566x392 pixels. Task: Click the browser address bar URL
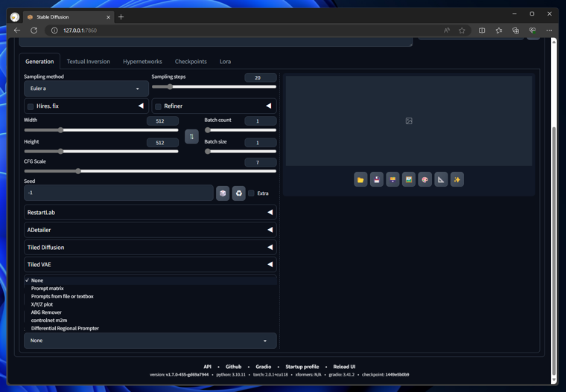point(80,30)
